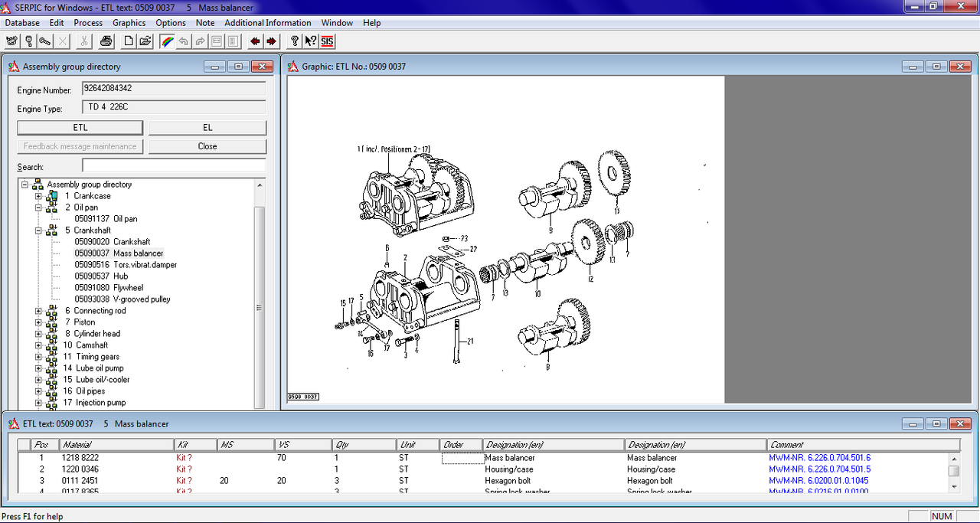Collapse the 5 Crankshaft node
Screen dimensions: 980x523
[38, 230]
